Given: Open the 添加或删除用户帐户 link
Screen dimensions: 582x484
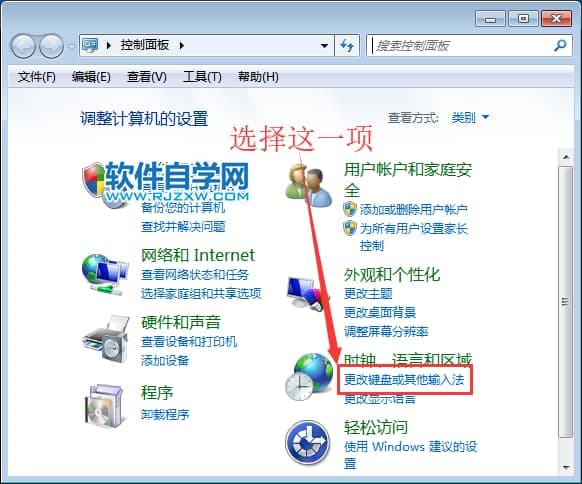Looking at the screenshot, I should 413,210.
